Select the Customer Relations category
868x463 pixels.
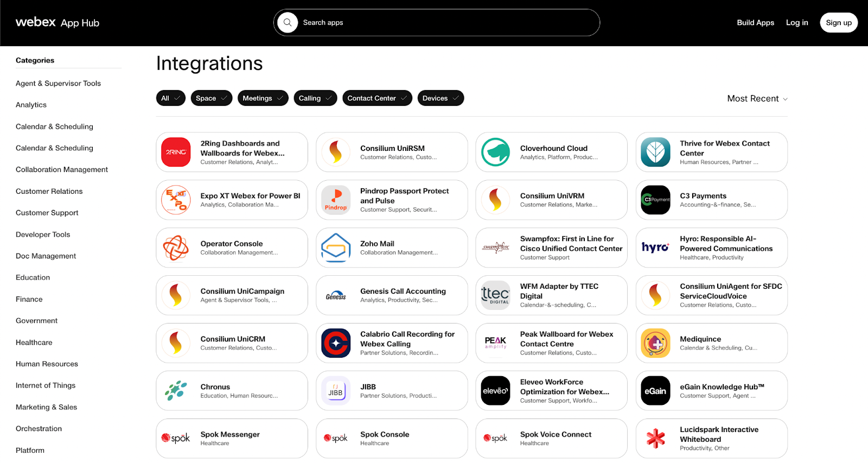coord(49,191)
